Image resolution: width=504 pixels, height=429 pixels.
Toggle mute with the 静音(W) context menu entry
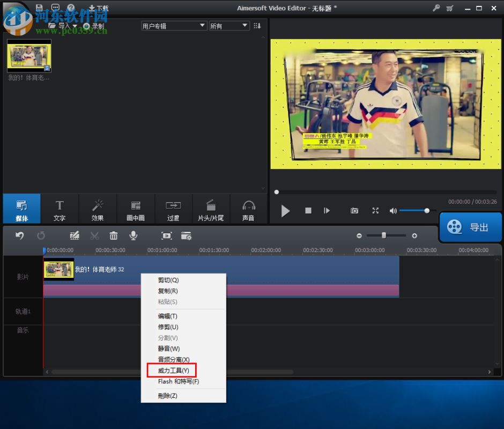point(169,349)
